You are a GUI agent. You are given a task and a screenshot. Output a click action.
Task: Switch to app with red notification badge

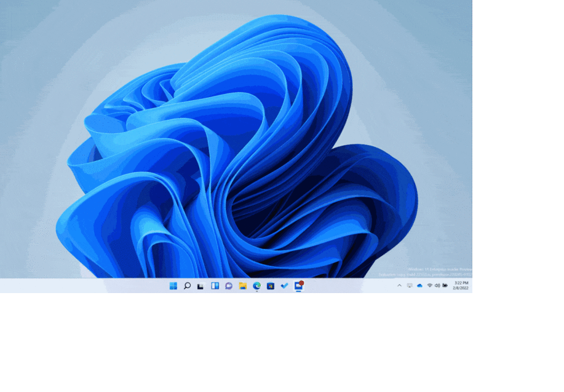299,286
